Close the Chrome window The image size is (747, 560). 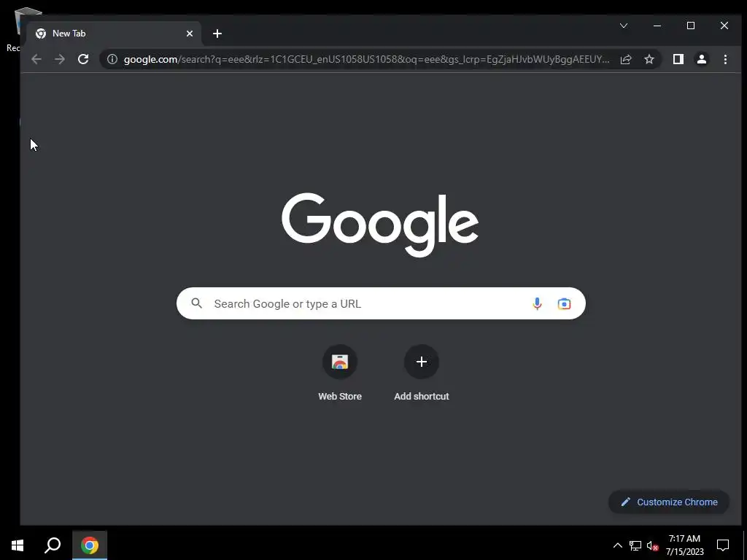[724, 26]
